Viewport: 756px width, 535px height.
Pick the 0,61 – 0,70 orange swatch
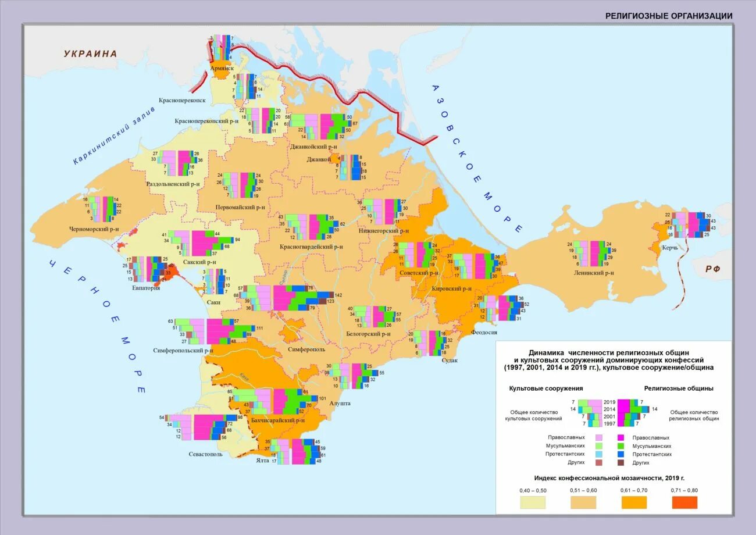click(633, 503)
